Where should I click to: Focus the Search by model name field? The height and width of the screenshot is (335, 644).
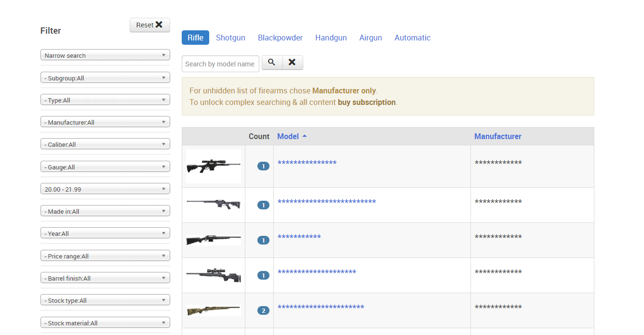(x=220, y=64)
